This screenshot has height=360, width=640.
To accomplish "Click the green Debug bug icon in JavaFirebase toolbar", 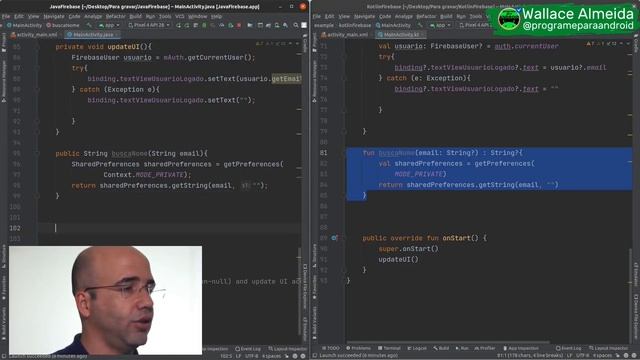I will [x=204, y=25].
